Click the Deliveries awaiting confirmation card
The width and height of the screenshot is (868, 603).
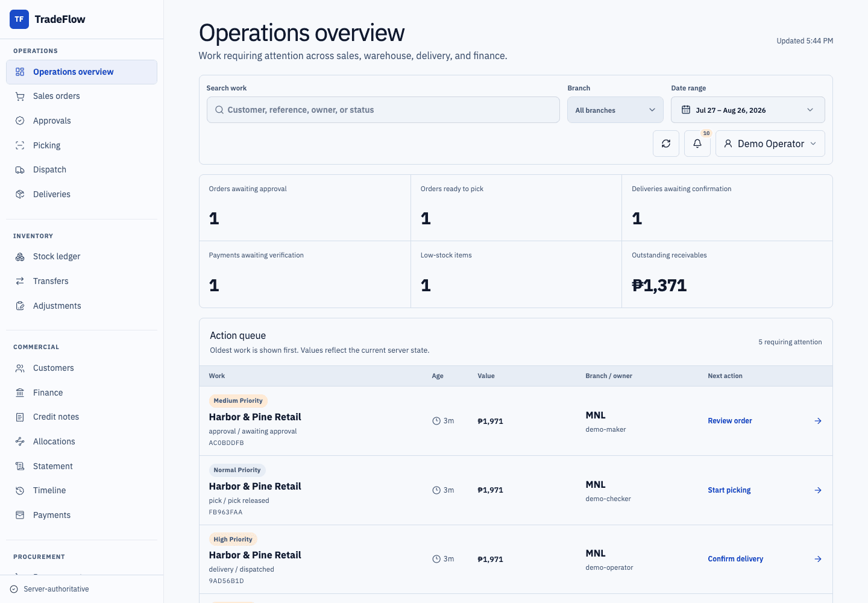pos(727,208)
